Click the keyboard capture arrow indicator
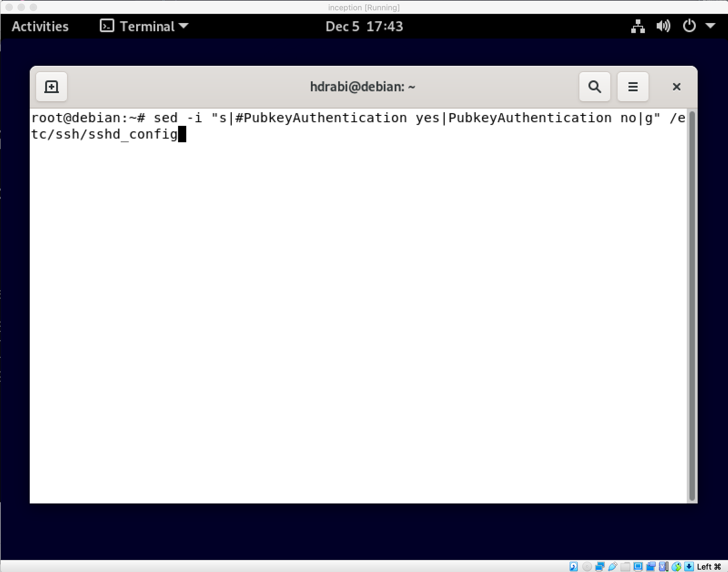 (x=689, y=566)
